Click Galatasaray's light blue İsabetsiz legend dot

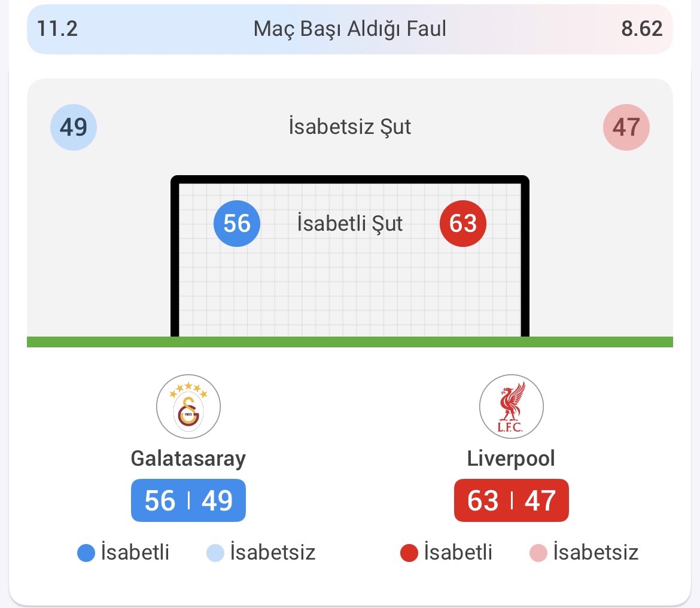coord(215,553)
